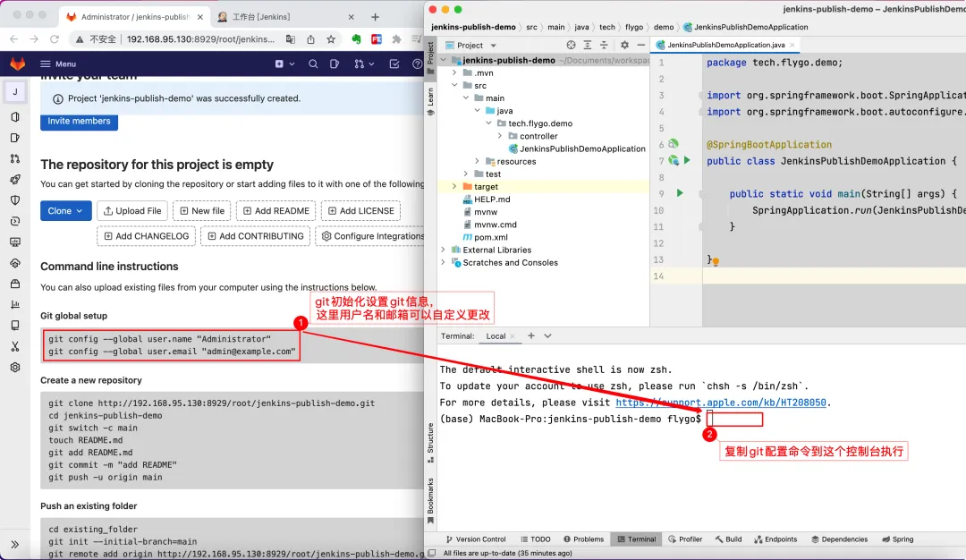Click the share icon in browser address bar

coord(310,39)
